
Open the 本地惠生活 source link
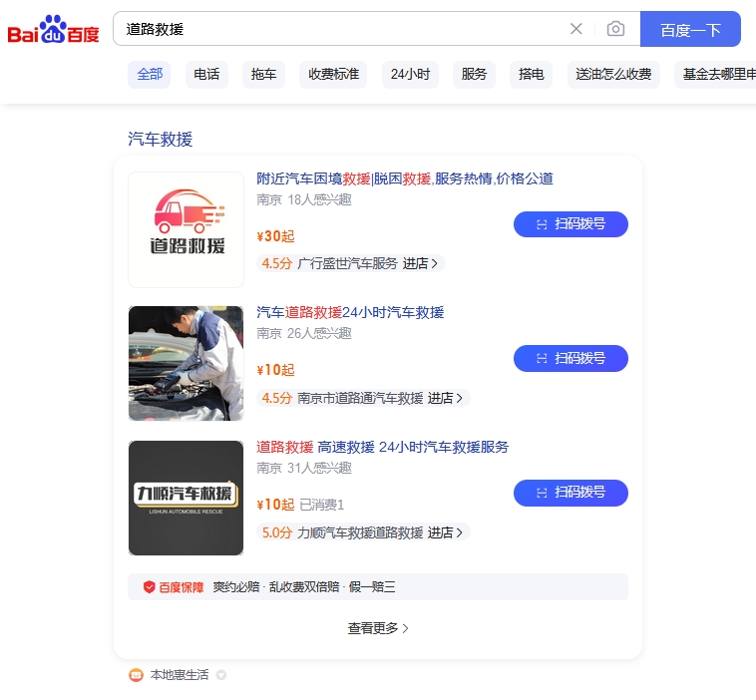tap(180, 675)
